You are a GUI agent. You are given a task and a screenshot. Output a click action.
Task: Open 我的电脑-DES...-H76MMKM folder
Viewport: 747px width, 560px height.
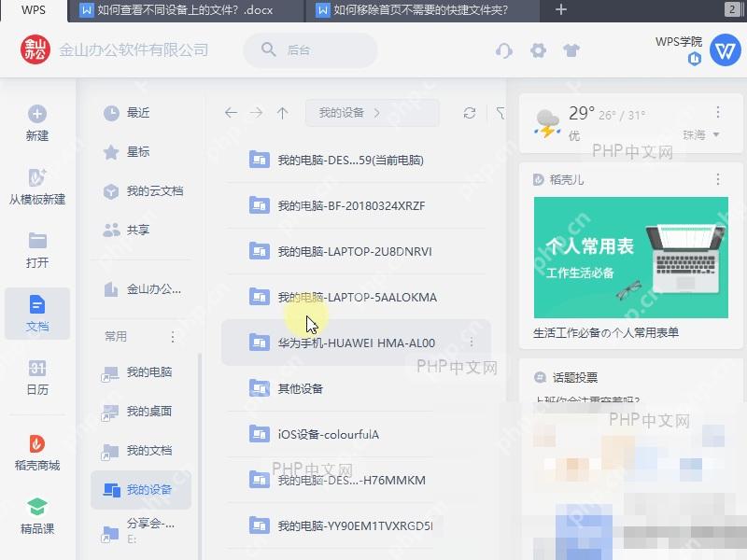pos(357,480)
